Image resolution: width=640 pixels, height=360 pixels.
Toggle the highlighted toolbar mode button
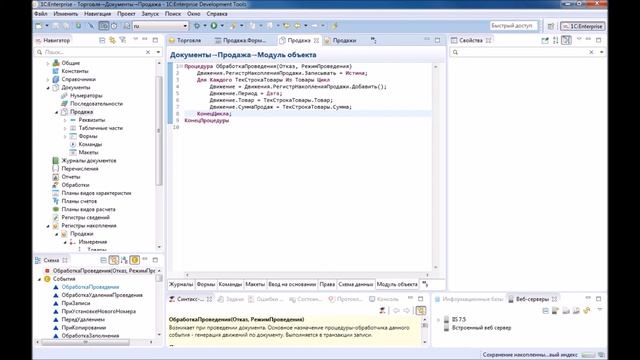tap(104, 26)
